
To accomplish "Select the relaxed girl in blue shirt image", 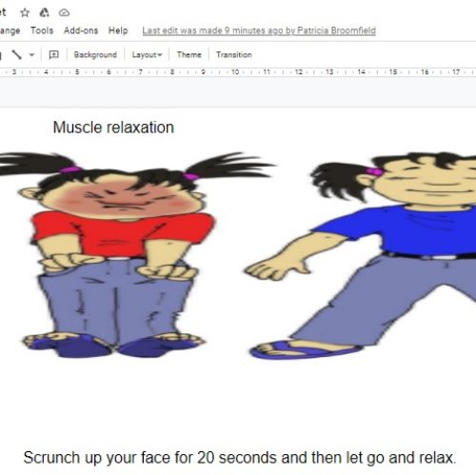I will [x=362, y=255].
